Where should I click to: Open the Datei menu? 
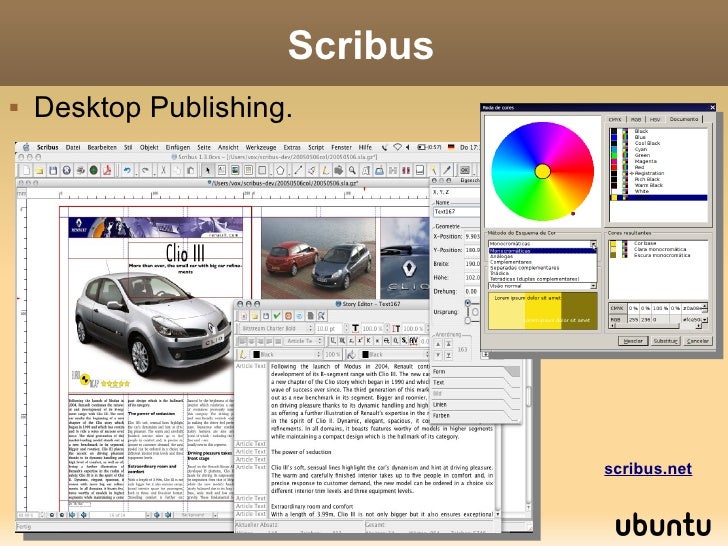coord(73,147)
